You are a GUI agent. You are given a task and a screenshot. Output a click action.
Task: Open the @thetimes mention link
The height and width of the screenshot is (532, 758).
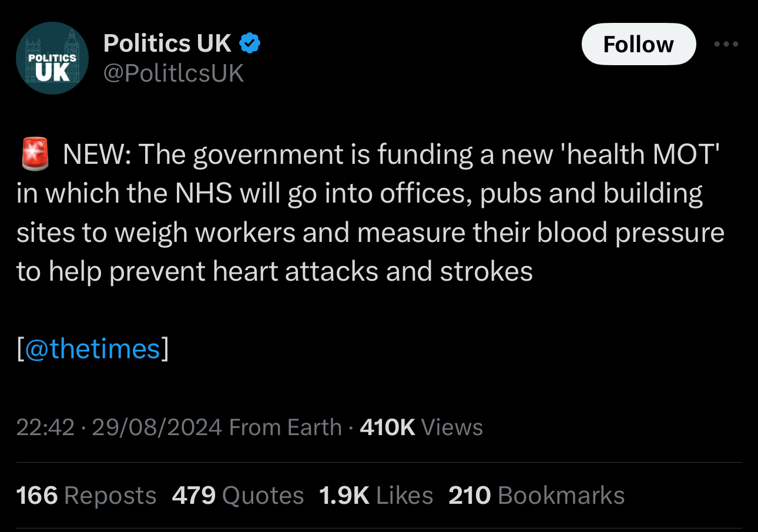coord(93,349)
